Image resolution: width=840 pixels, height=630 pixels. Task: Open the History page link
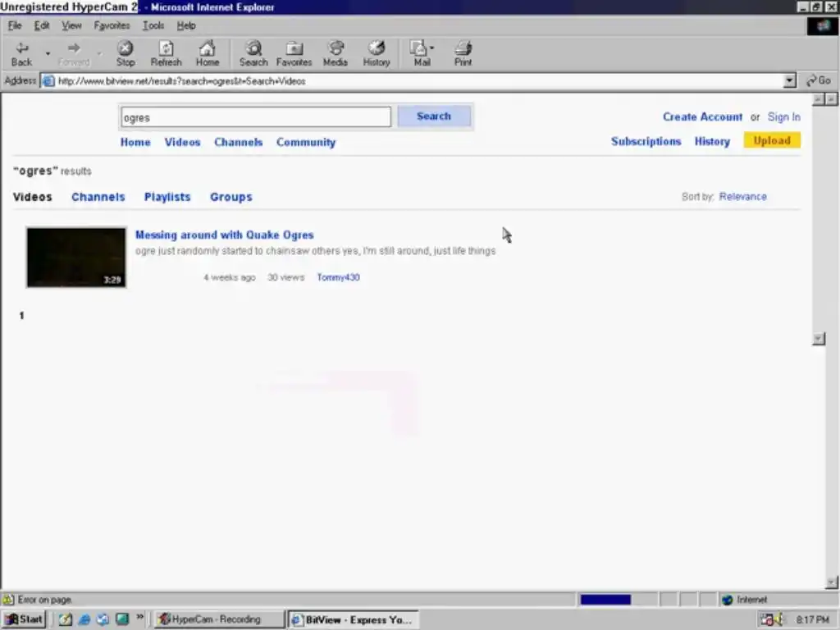[x=712, y=141]
